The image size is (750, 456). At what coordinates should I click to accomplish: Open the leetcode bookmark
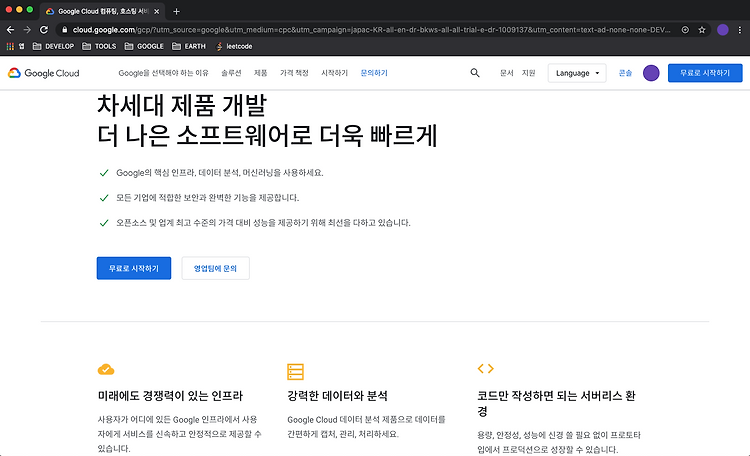pos(234,46)
